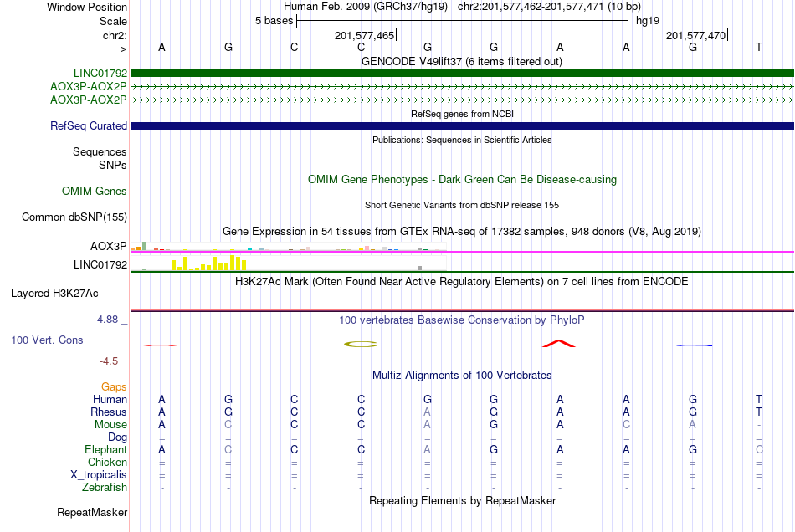Screen dimensions: 795x532
Task: Click the 5 bases scale bar text
Action: [x=274, y=21]
